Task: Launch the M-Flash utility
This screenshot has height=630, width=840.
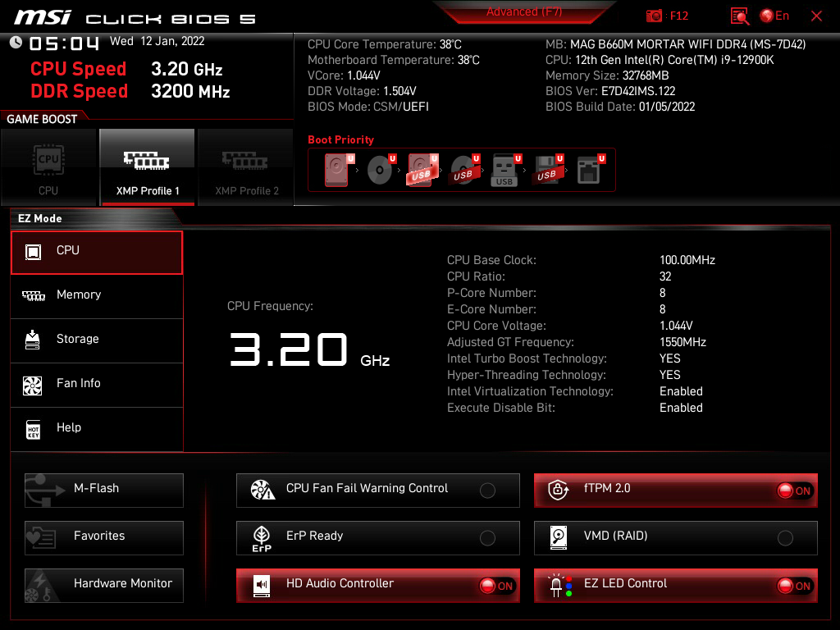Action: point(104,491)
